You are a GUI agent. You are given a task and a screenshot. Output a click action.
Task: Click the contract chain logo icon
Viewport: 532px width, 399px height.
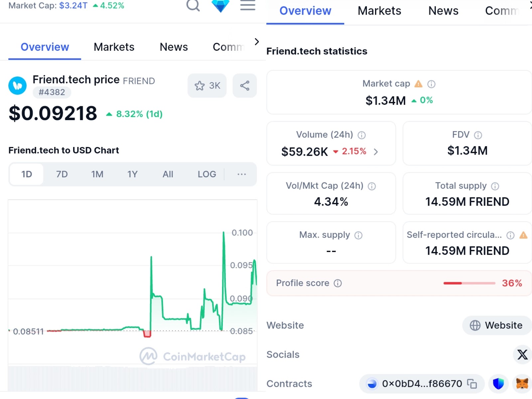pyautogui.click(x=372, y=384)
